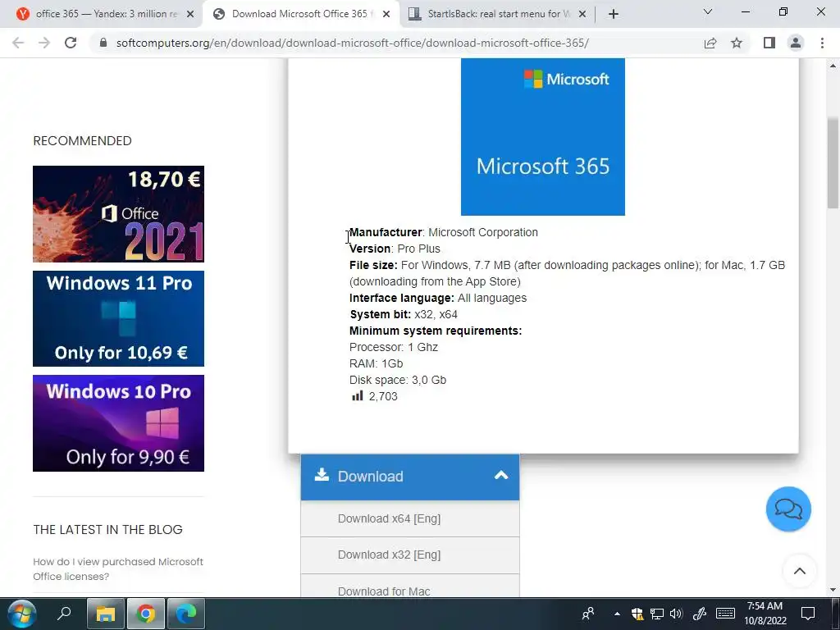Click the 'THE LATEST IN THE BLOG' heading
Image resolution: width=840 pixels, height=630 pixels.
point(107,530)
